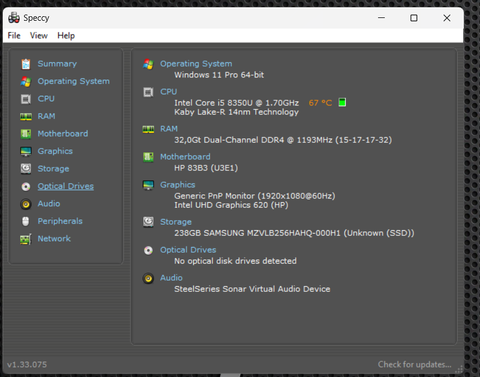Screen dimensions: 480x377
Task: Click Check for updates link
Action: pyautogui.click(x=414, y=364)
